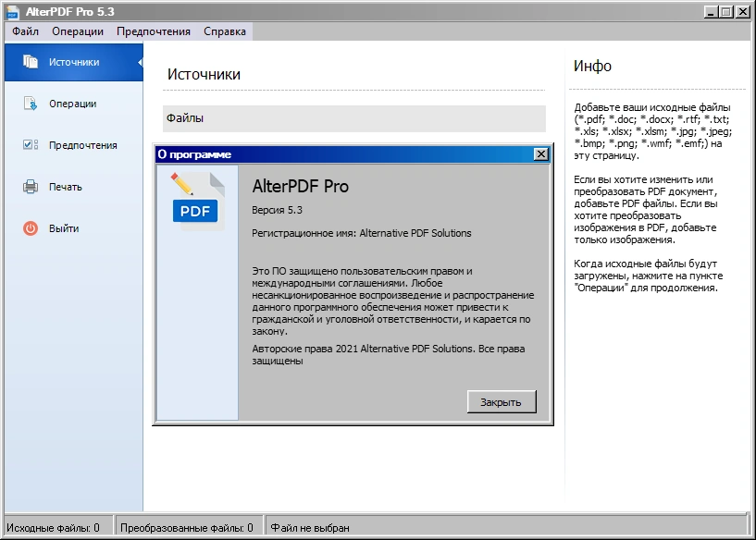The height and width of the screenshot is (540, 756).
Task: Minimize the AlterPDF Pro window
Action: click(710, 12)
